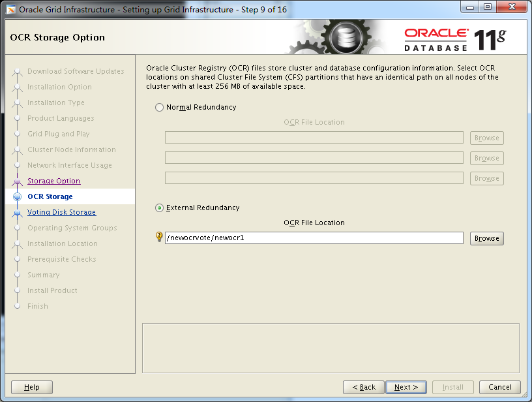Image resolution: width=532 pixels, height=402 pixels.
Task: Click the Install Product step text
Action: coord(52,290)
